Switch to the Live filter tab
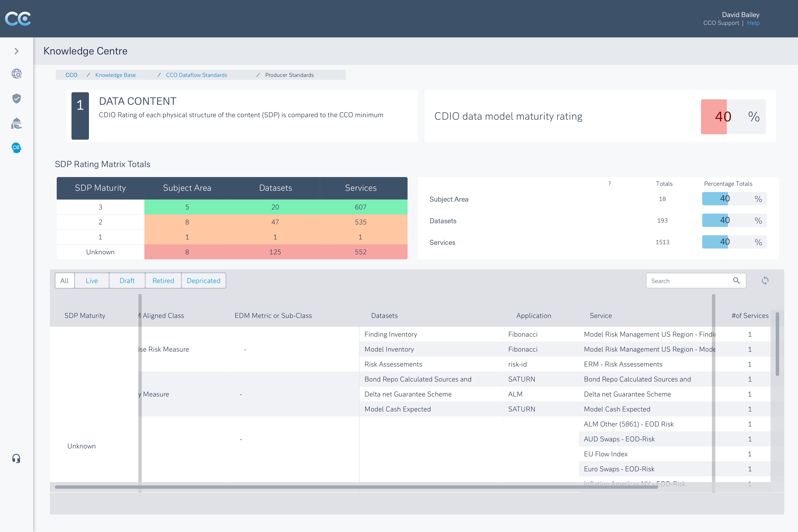Screen dimensions: 798x532 [92, 281]
